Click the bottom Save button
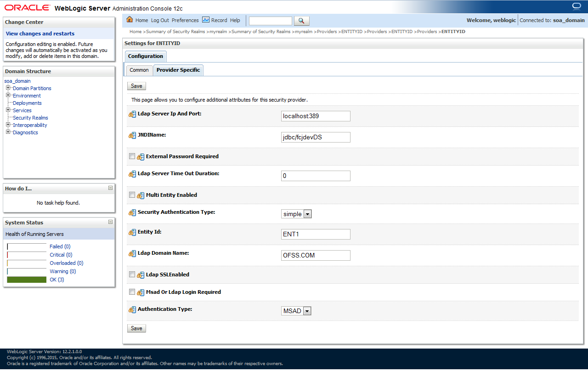Viewport: 588px width, 372px height. click(x=136, y=328)
